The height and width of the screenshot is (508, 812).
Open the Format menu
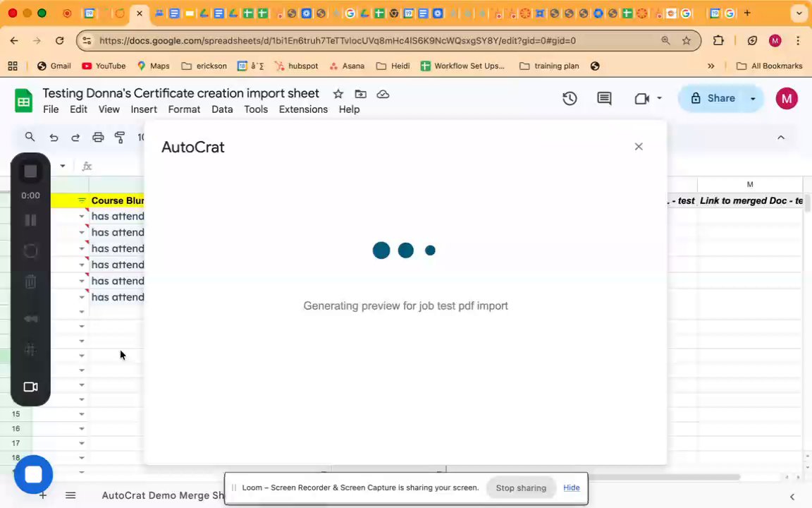click(x=184, y=109)
